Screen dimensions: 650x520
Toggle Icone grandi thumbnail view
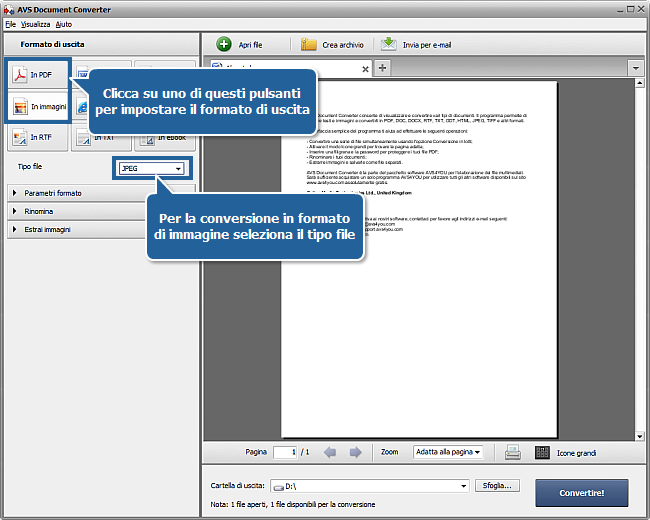542,452
